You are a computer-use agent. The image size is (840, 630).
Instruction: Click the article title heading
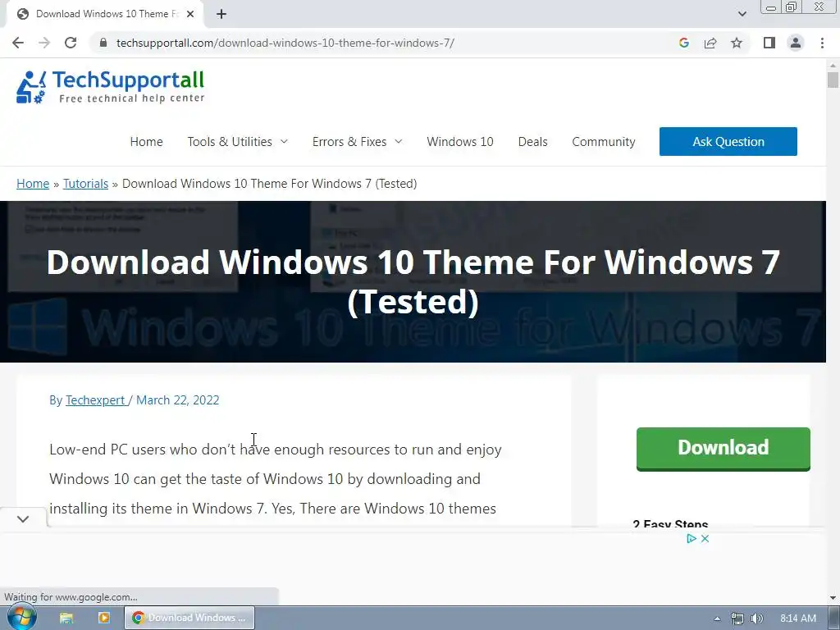(x=413, y=282)
